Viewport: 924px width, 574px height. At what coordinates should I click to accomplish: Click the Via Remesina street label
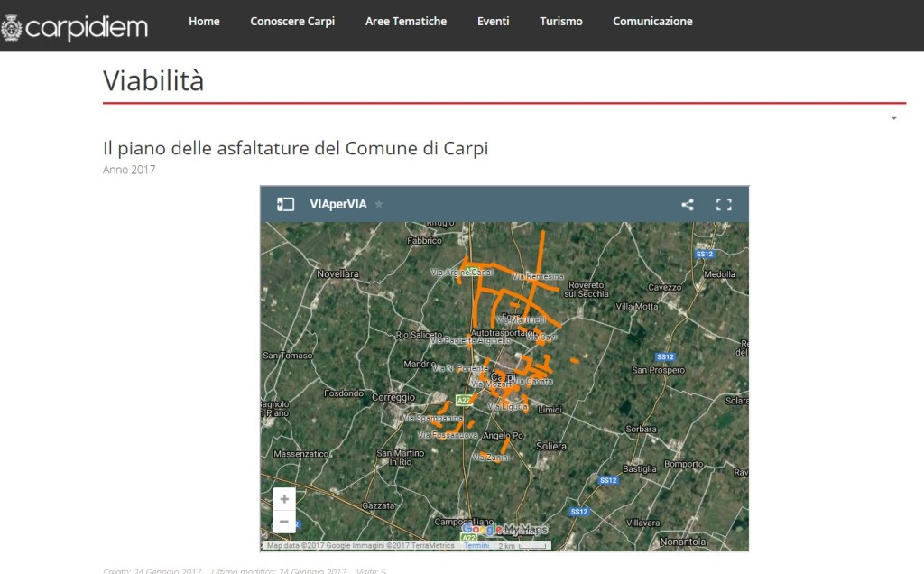(539, 277)
